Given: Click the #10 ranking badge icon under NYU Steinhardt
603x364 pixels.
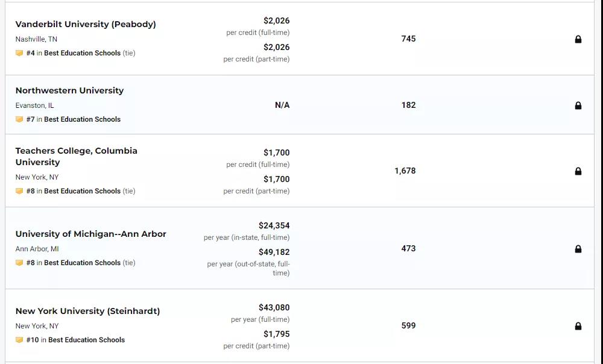Looking at the screenshot, I should [19, 340].
